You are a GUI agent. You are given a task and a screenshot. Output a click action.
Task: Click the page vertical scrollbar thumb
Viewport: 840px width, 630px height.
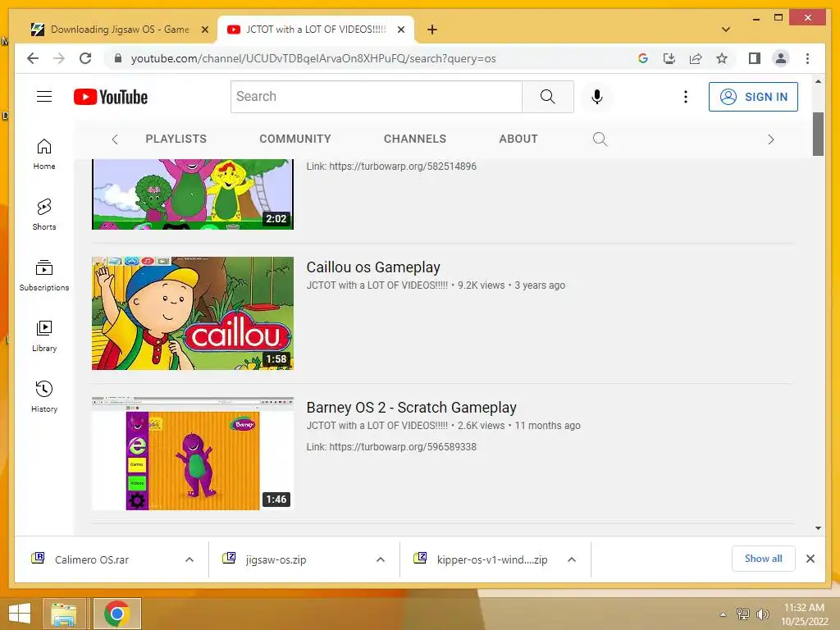[818, 134]
